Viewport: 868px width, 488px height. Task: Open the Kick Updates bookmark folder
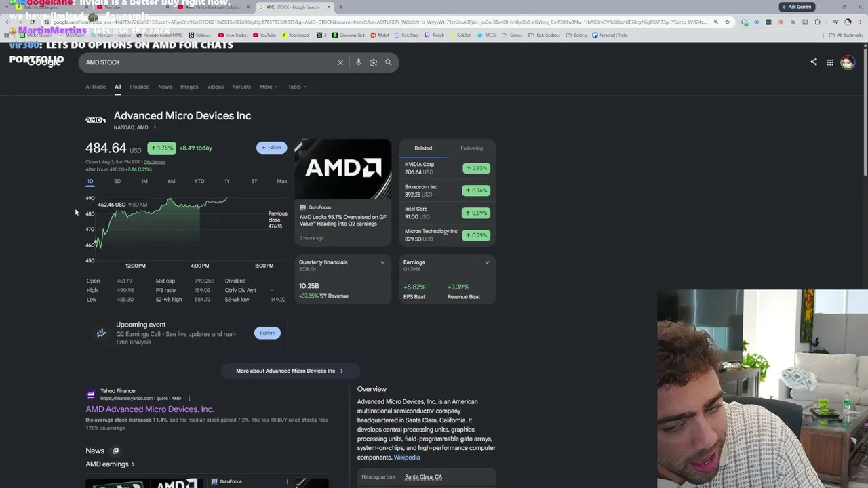tap(545, 35)
